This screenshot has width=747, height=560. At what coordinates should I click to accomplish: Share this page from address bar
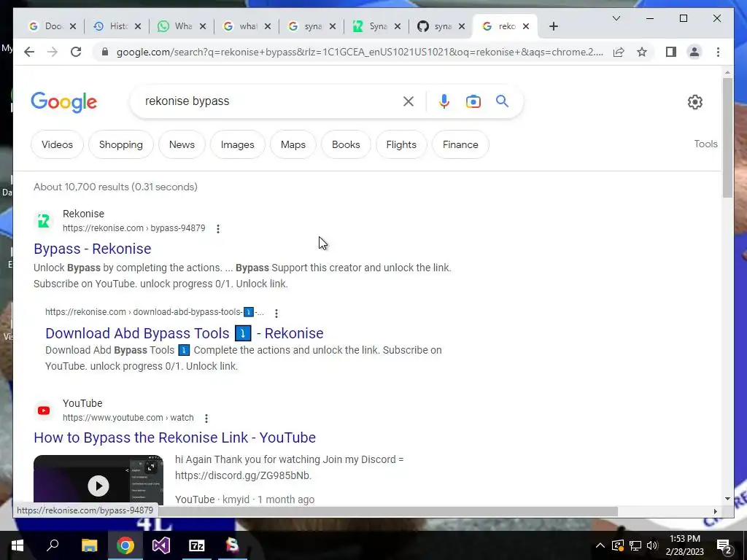[619, 52]
